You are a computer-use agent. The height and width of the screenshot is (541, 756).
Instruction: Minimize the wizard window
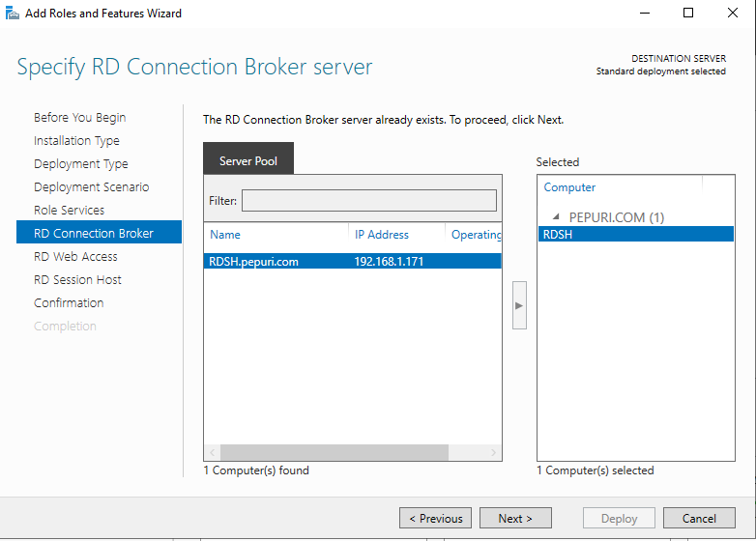tap(645, 13)
